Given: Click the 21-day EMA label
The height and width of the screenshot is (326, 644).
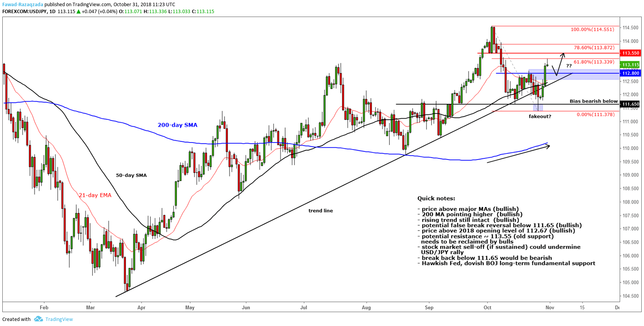Looking at the screenshot, I should click(95, 195).
